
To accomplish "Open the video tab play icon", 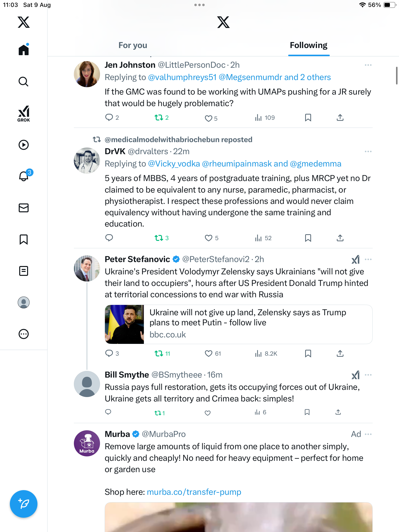I will click(24, 145).
